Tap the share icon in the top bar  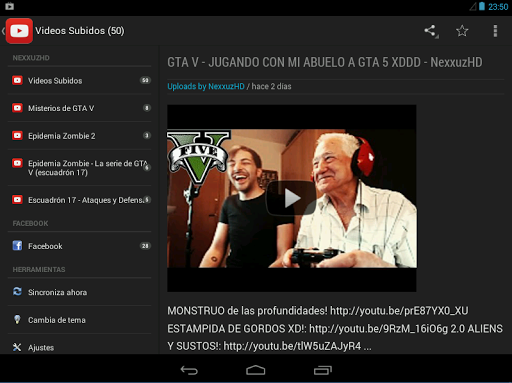(431, 31)
